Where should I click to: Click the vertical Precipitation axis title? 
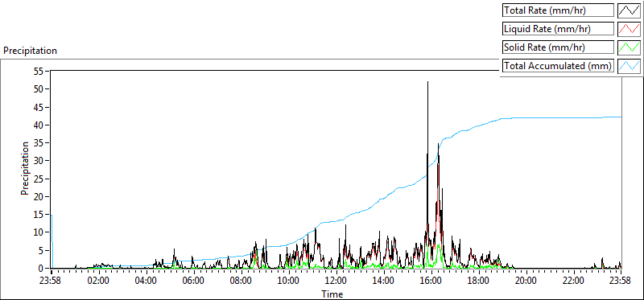coord(25,168)
